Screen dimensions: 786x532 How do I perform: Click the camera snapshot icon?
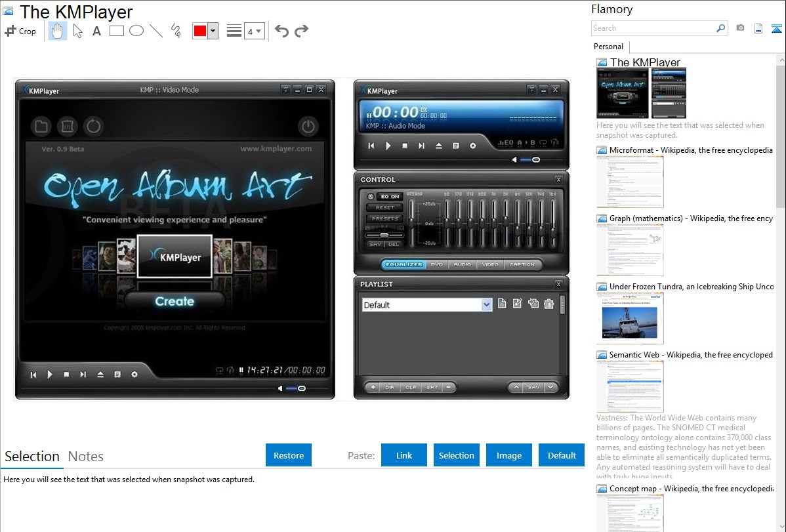point(740,28)
